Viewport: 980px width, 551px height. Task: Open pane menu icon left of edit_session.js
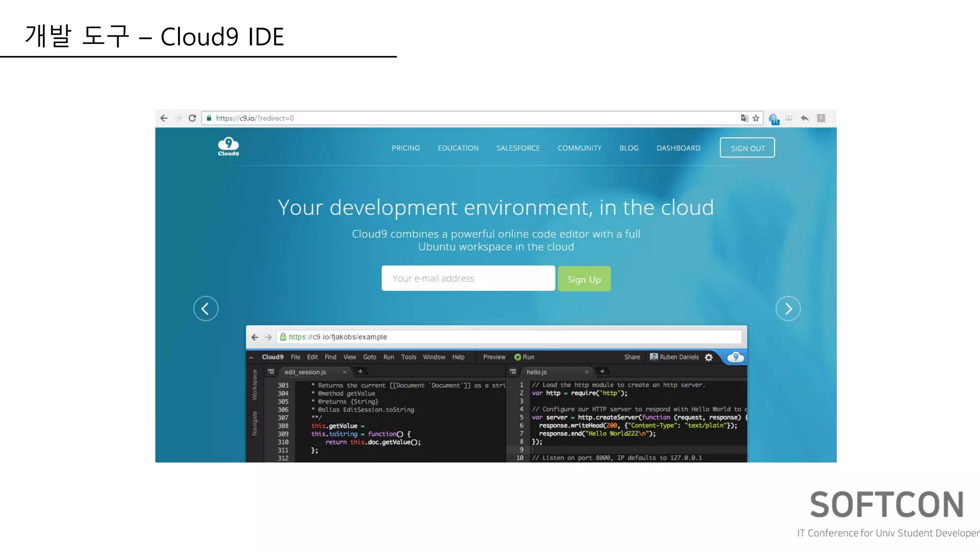pyautogui.click(x=271, y=372)
